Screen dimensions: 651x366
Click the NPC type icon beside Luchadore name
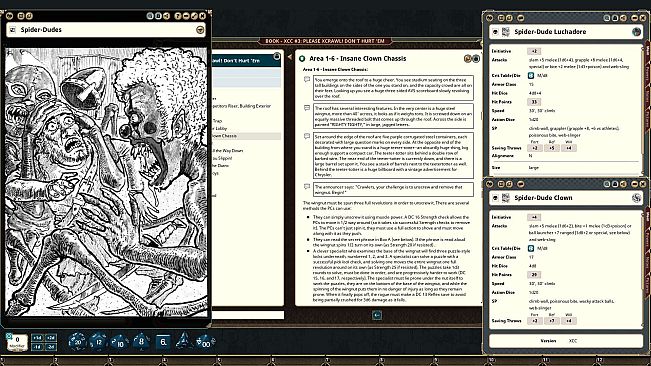pyautogui.click(x=505, y=32)
